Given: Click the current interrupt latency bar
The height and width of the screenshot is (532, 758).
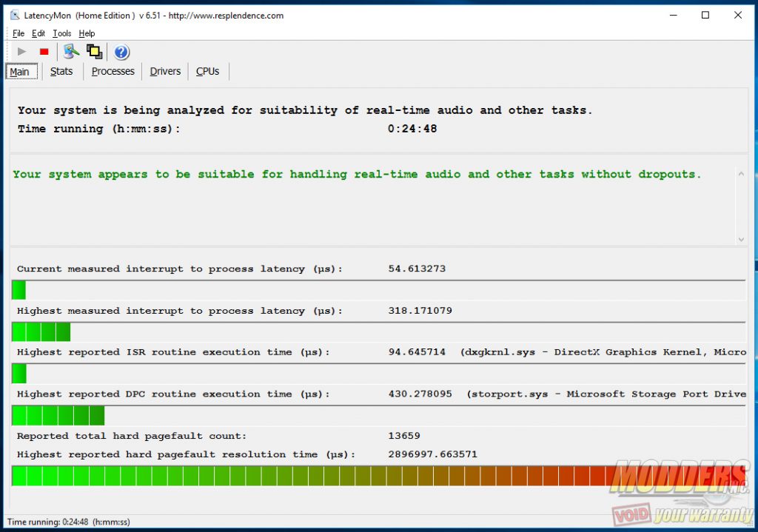Looking at the screenshot, I should coord(378,290).
